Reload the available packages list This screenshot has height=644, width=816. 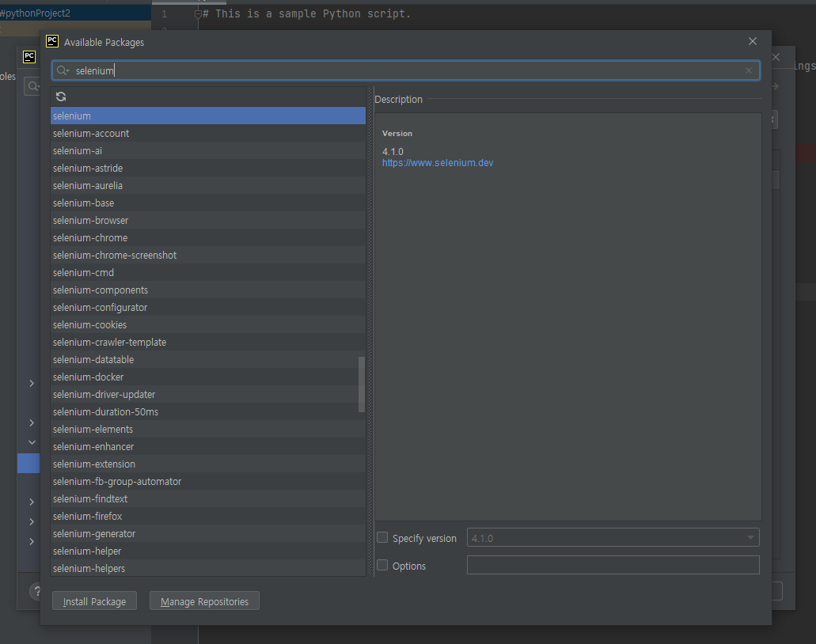[x=61, y=97]
